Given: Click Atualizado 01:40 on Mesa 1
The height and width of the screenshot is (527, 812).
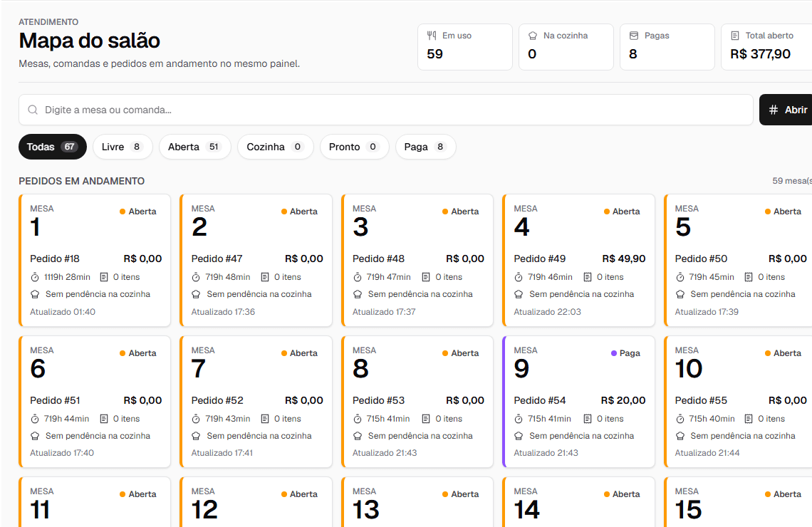Looking at the screenshot, I should [63, 312].
